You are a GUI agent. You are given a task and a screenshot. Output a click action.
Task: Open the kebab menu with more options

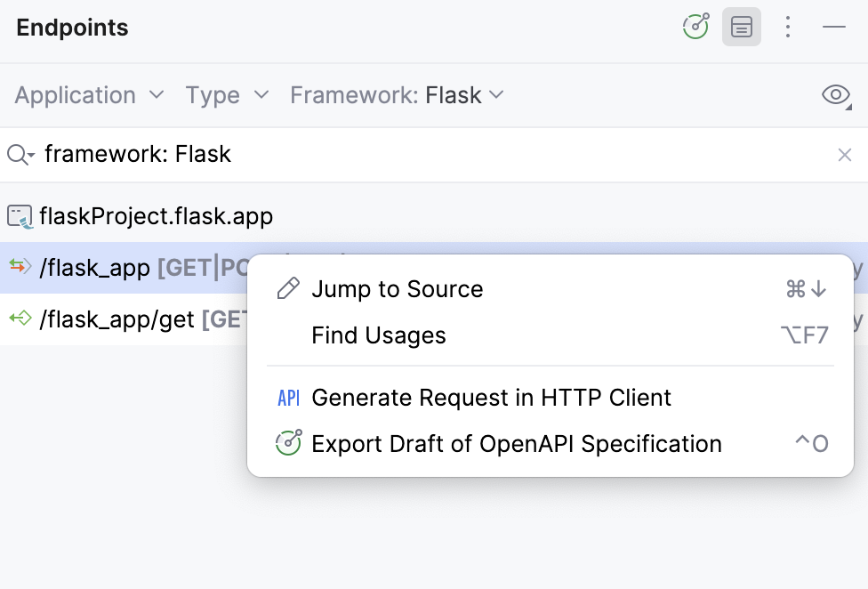pyautogui.click(x=788, y=27)
